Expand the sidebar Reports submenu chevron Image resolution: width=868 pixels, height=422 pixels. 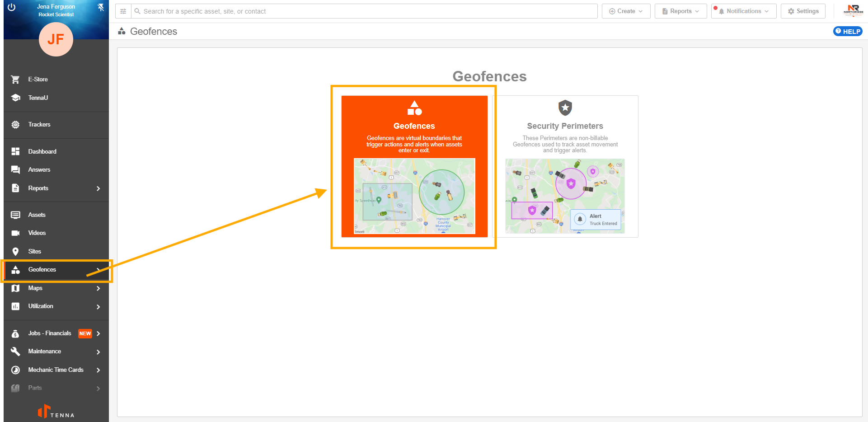98,188
